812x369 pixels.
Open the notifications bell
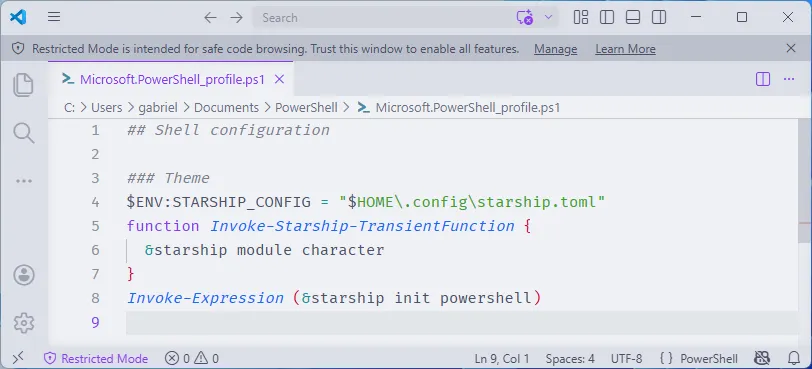794,358
